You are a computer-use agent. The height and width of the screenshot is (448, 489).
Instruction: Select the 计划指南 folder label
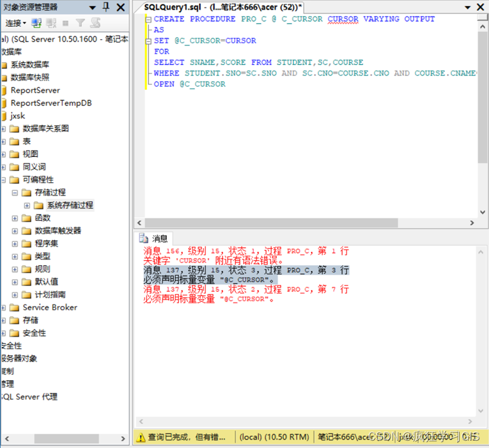50,295
